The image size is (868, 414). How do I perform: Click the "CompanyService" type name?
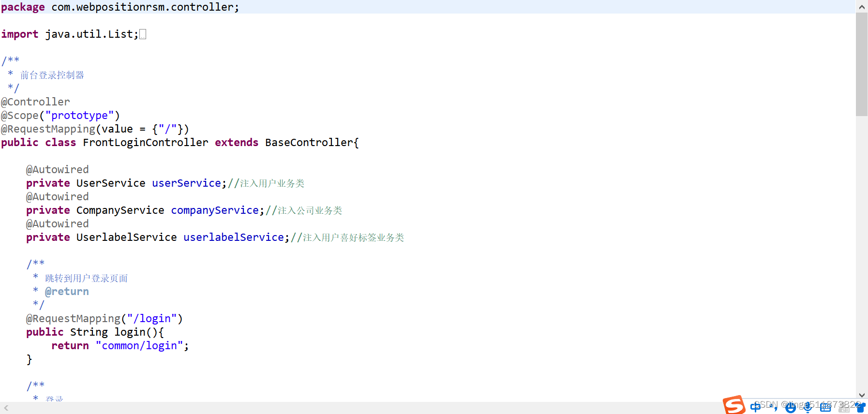120,210
